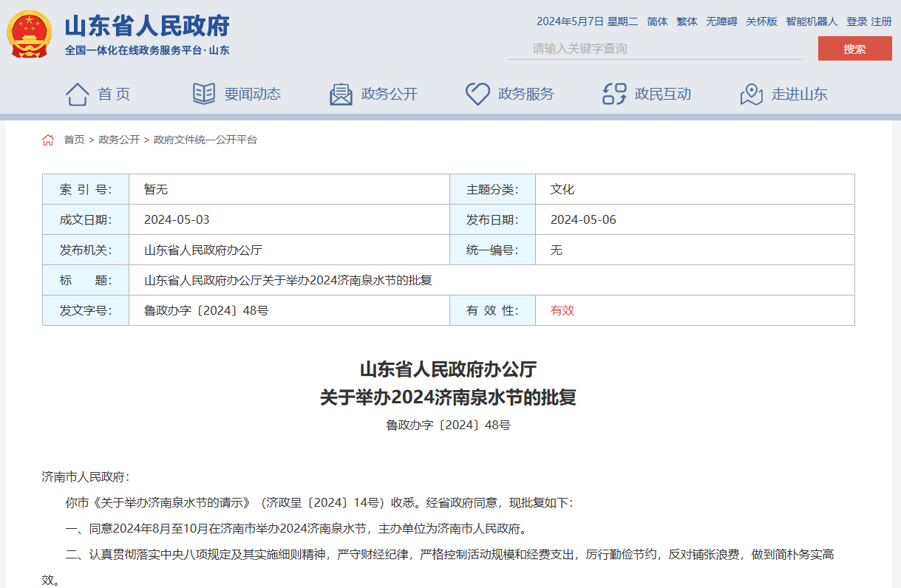The image size is (901, 588).
Task: Open the 无障碍 accessibility mode
Action: (x=721, y=21)
